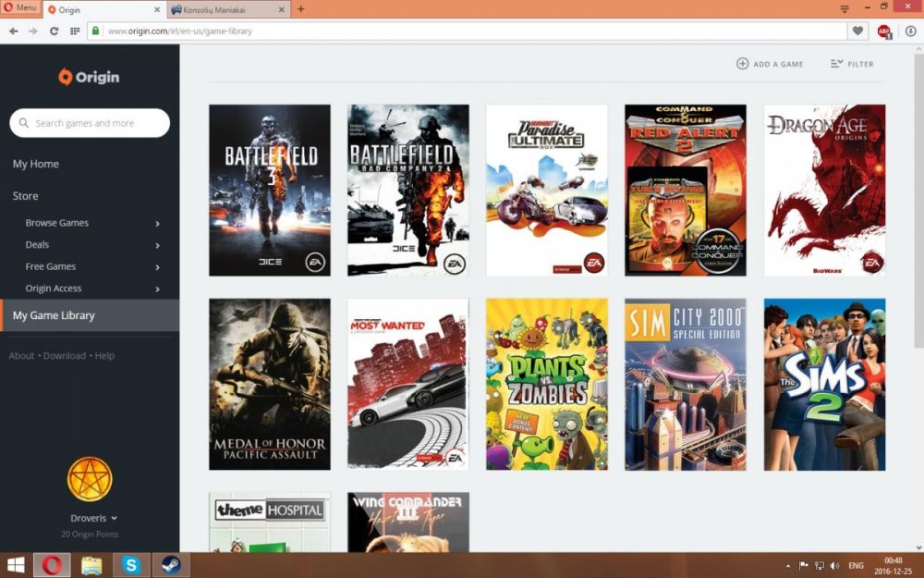Click the Origin logo in sidebar
The height and width of the screenshot is (578, 924).
tap(89, 78)
